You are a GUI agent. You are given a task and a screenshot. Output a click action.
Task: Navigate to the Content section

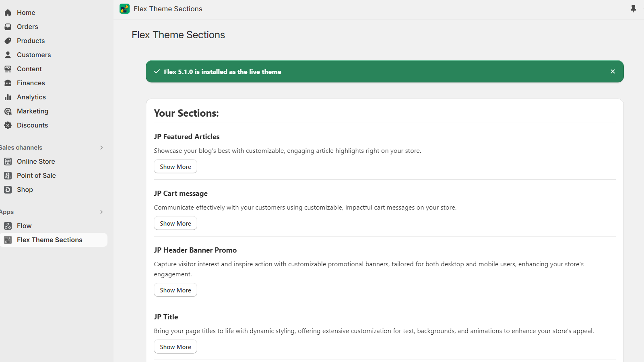29,69
